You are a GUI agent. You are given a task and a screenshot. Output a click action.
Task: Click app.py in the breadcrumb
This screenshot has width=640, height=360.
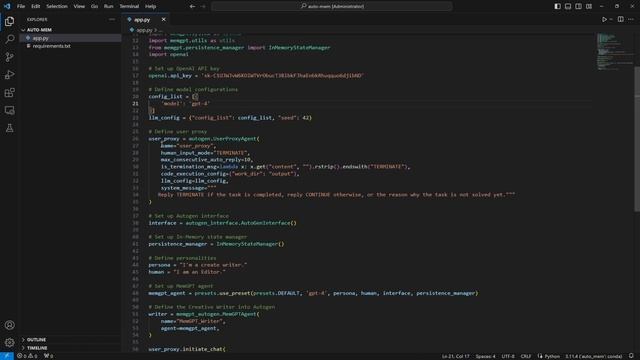tap(144, 30)
